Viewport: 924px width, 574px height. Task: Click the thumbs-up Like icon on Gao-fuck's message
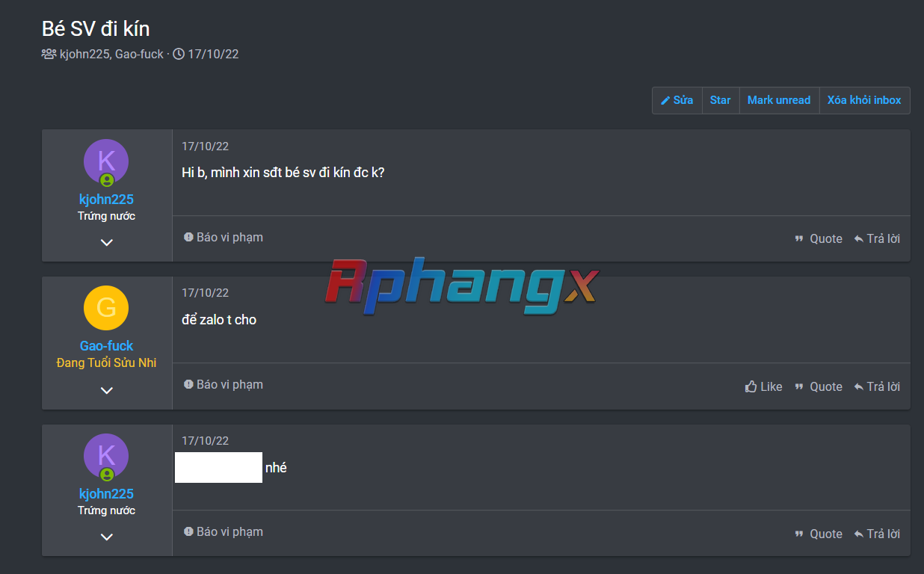pos(751,386)
